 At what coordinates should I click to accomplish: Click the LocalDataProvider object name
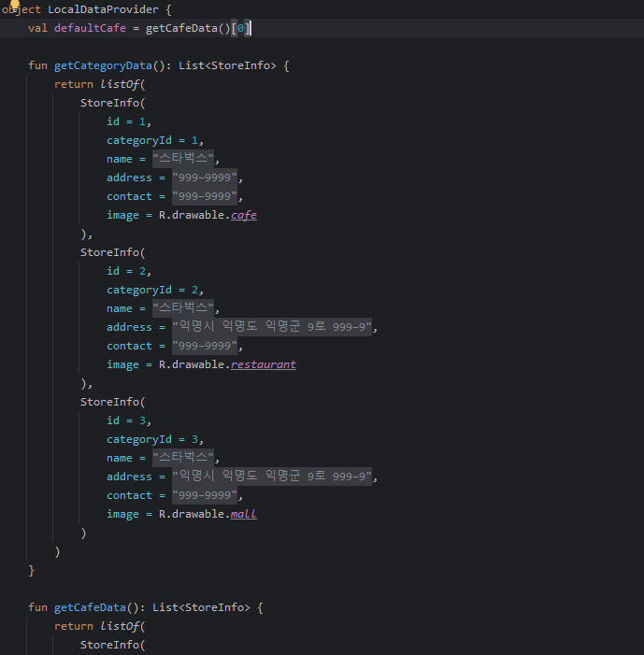(103, 9)
